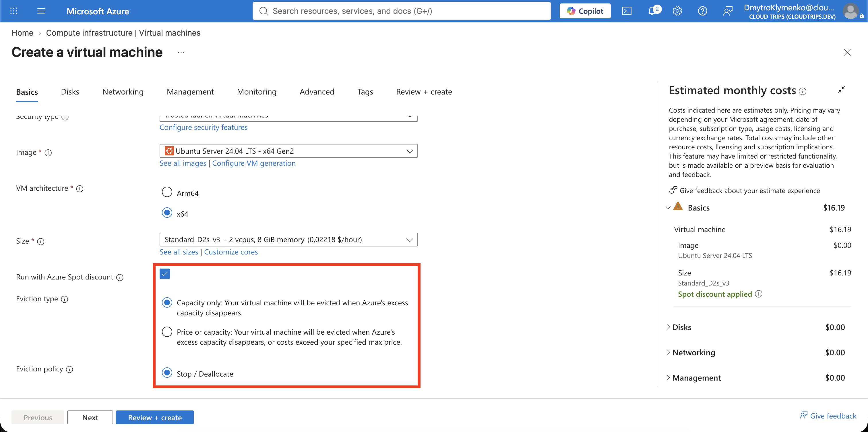The height and width of the screenshot is (432, 868).
Task: Show info tooltip for Eviction policy
Action: coord(69,369)
